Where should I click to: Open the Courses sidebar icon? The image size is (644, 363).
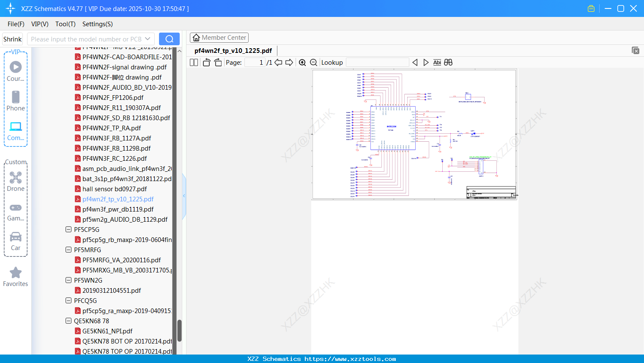tap(16, 71)
